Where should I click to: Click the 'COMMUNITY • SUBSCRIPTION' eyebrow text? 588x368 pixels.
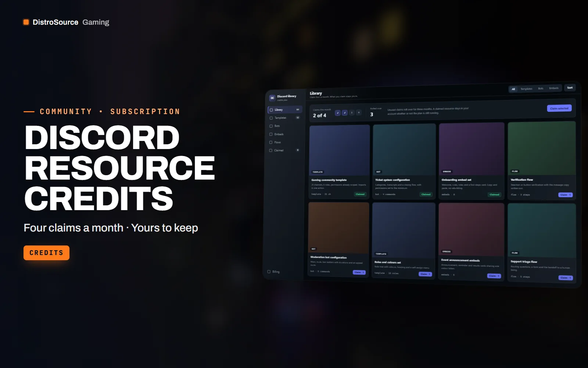110,112
